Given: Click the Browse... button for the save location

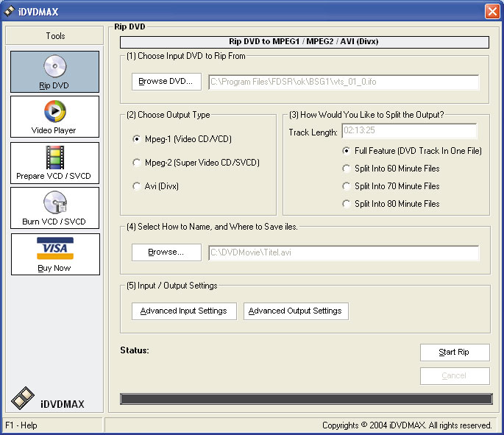Looking at the screenshot, I should coord(166,252).
